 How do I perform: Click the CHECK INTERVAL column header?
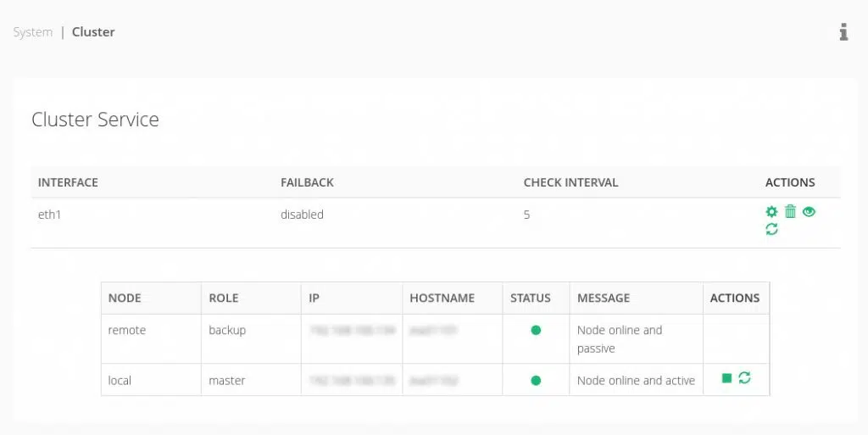(x=570, y=182)
